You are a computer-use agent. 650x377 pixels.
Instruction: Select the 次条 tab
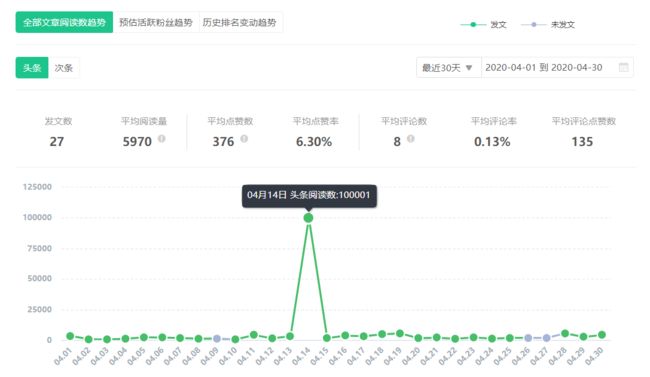pyautogui.click(x=64, y=68)
